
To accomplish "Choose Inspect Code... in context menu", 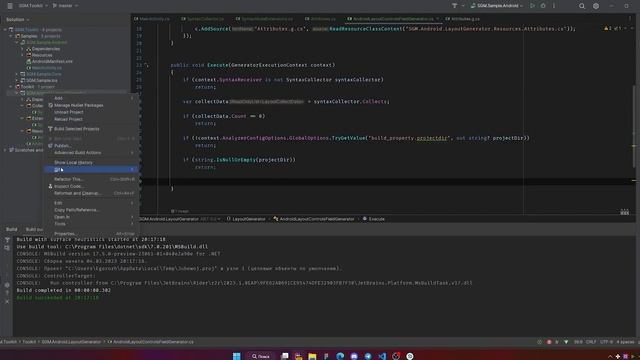I will (x=91, y=186).
